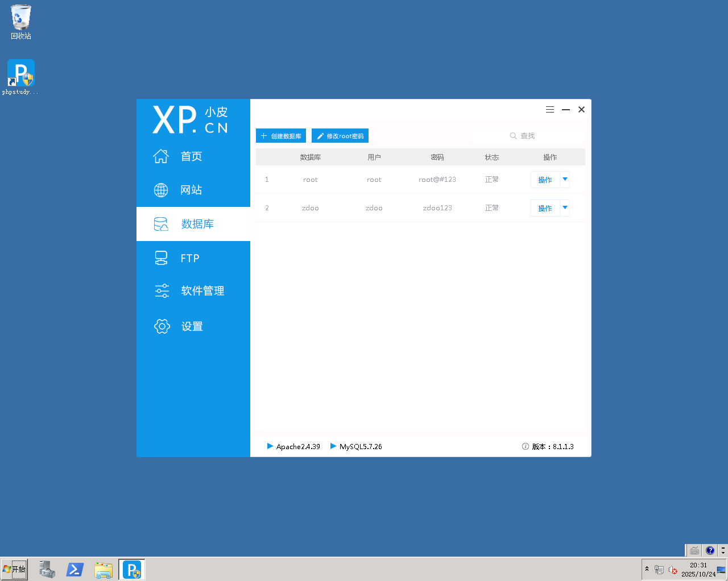Click the 正常 status of the zdoo row
Image resolution: width=728 pixels, height=581 pixels.
[492, 208]
